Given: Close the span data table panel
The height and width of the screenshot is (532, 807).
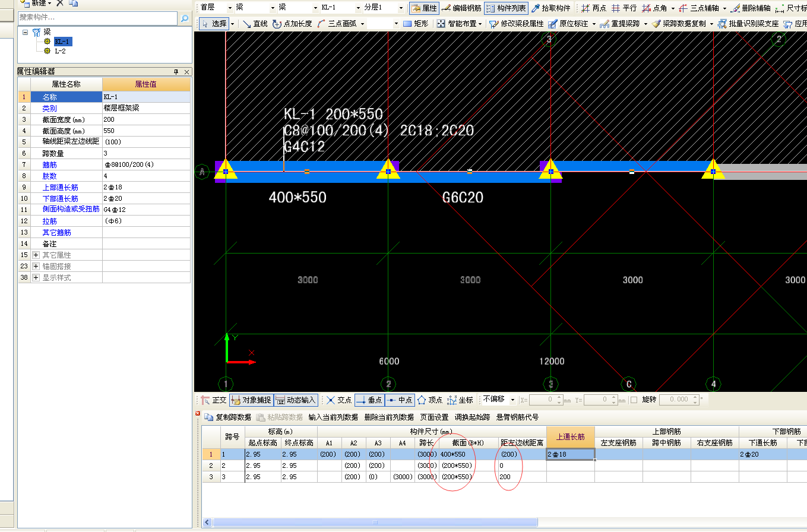Looking at the screenshot, I should [x=198, y=413].
